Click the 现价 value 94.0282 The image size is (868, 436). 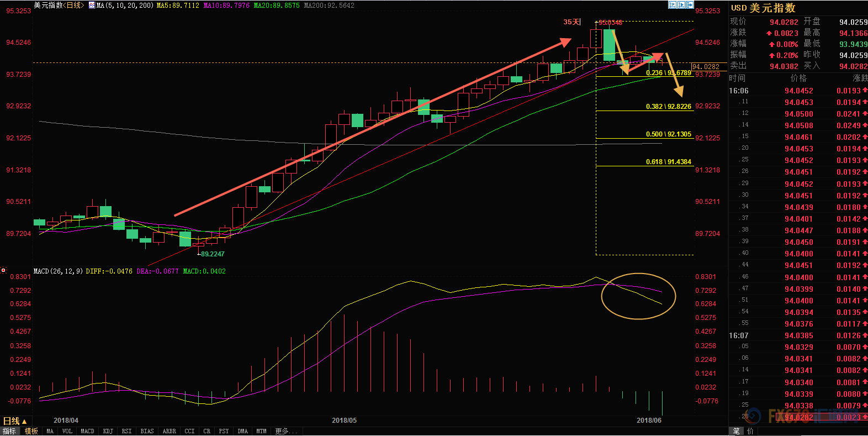click(x=784, y=22)
